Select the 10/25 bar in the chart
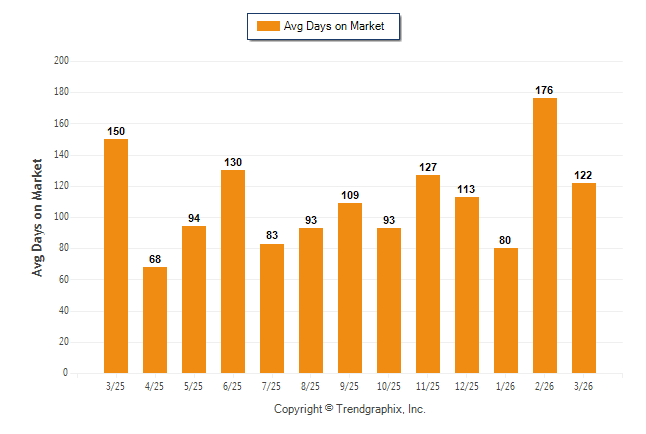The image size is (646, 434). [389, 300]
